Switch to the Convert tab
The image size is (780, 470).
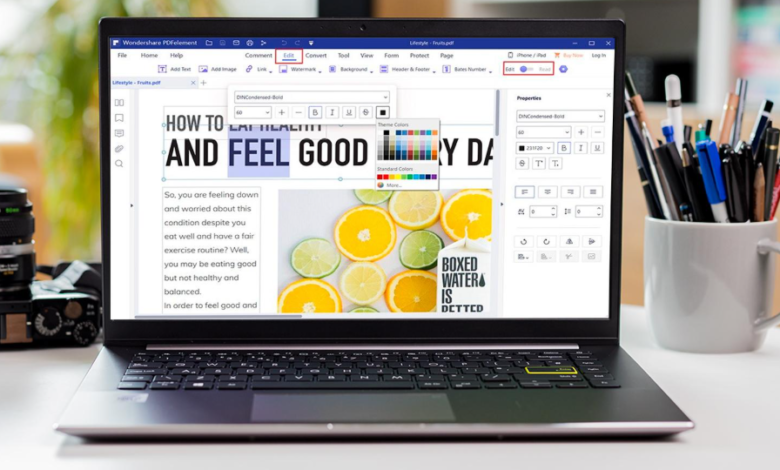(x=316, y=55)
